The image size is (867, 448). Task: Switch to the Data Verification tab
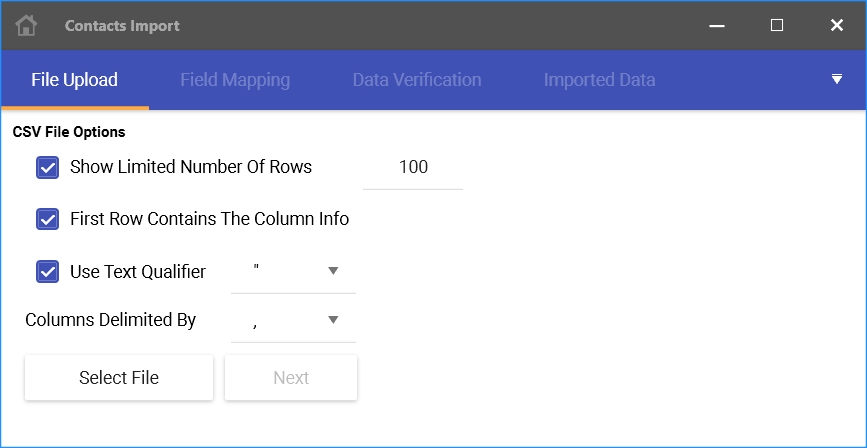click(x=417, y=80)
